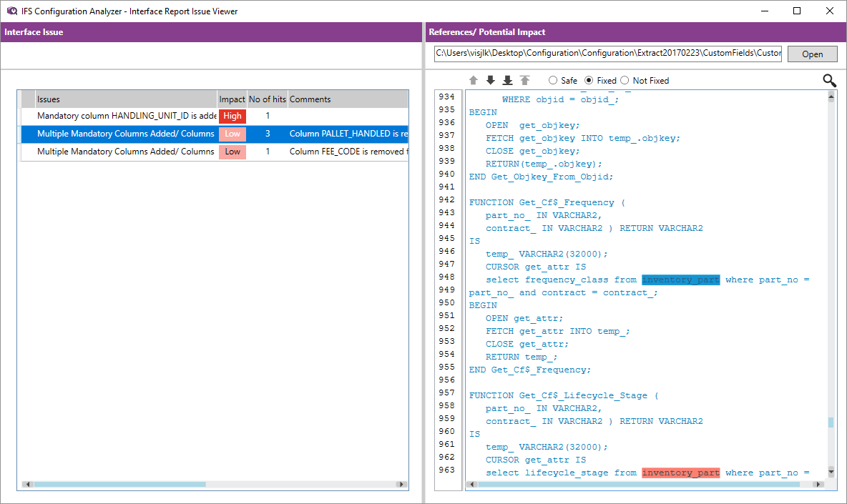Select the FEE_CODE removed issue row
847x504 pixels.
click(126, 152)
